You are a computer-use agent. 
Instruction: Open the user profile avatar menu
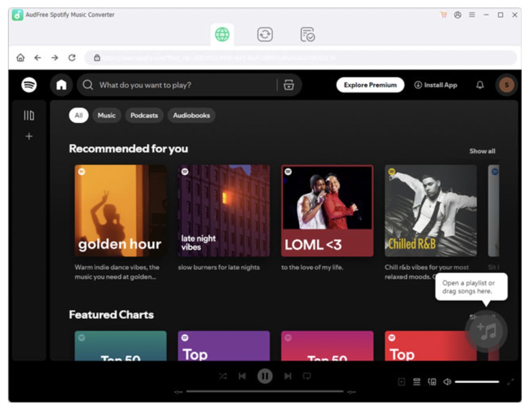click(507, 85)
